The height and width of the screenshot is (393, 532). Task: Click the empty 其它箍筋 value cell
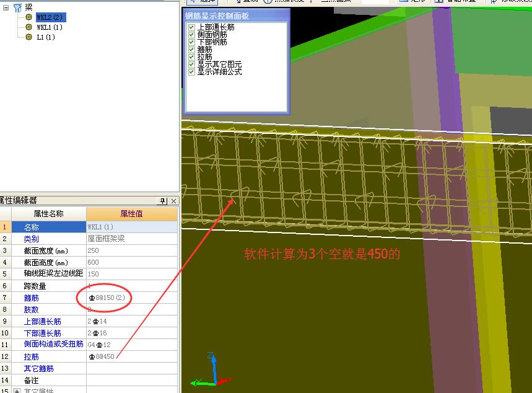132,369
